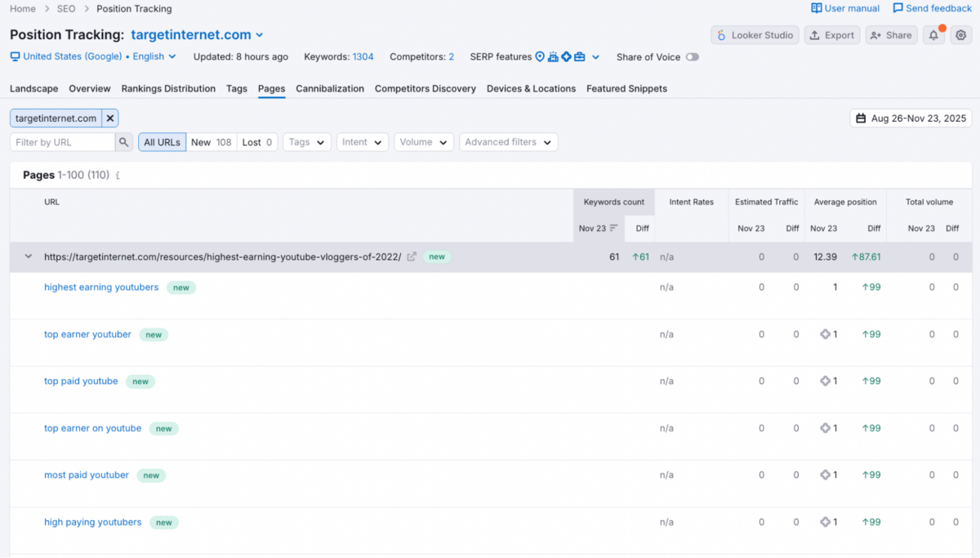Image resolution: width=980 pixels, height=558 pixels.
Task: Toggle the Share of Voice switch
Action: point(693,57)
